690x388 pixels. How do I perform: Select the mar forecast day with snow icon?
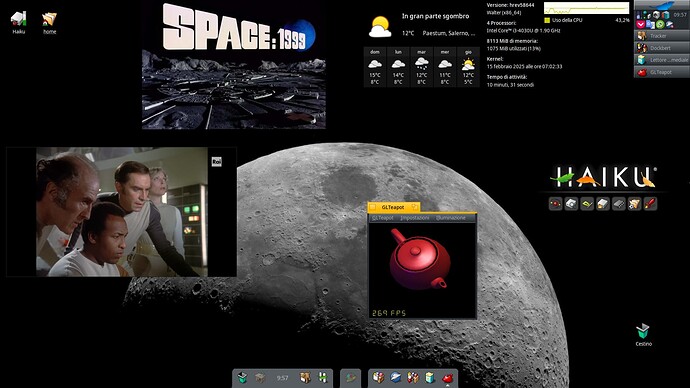pyautogui.click(x=422, y=67)
